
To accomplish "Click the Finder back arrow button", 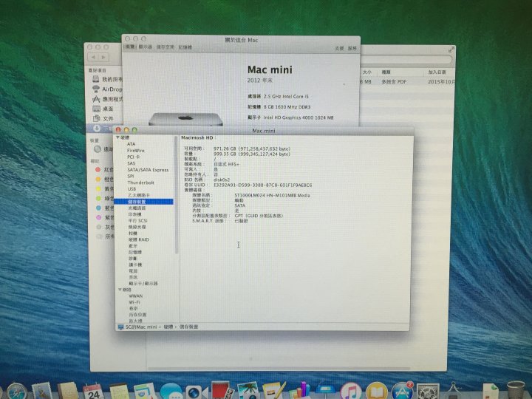I will (x=93, y=58).
